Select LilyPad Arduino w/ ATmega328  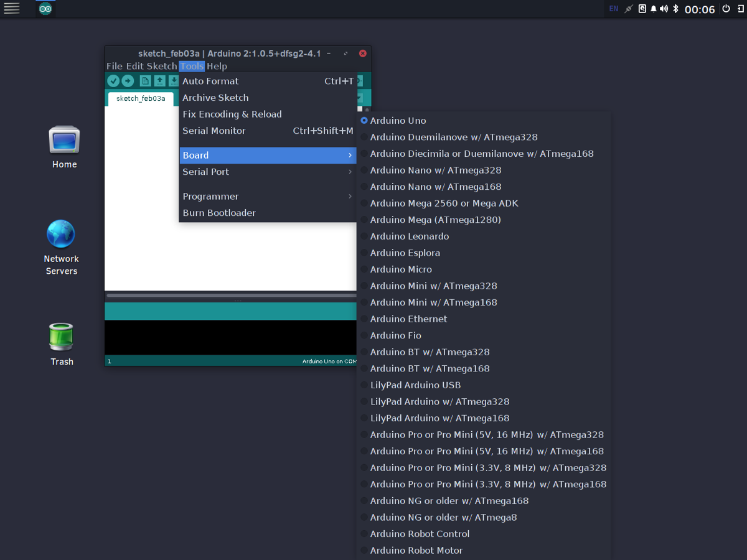coord(484,402)
